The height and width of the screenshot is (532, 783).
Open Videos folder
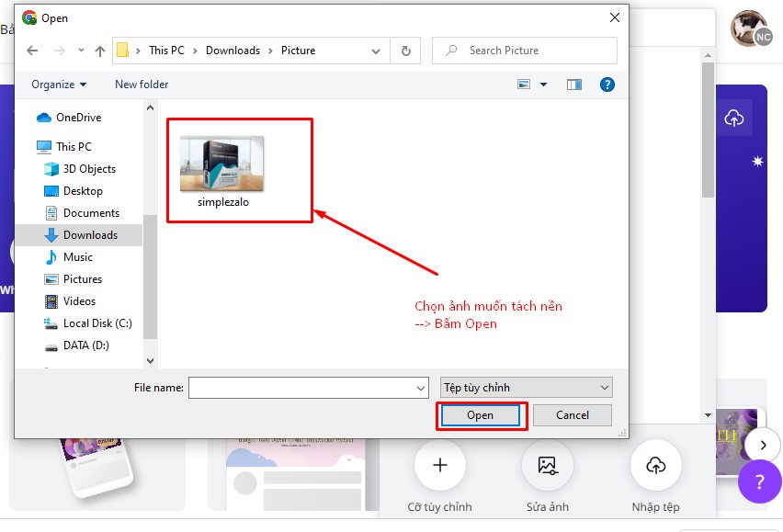71,301
